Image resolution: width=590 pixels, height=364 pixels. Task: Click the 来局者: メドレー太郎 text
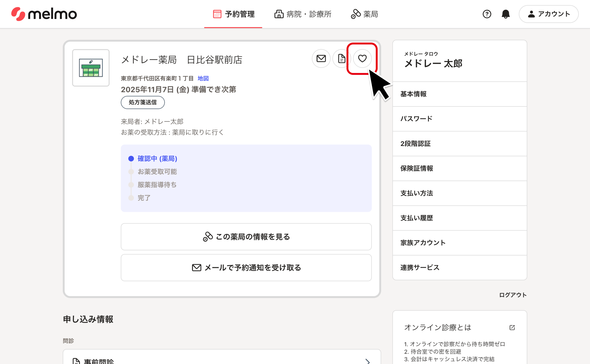point(152,122)
